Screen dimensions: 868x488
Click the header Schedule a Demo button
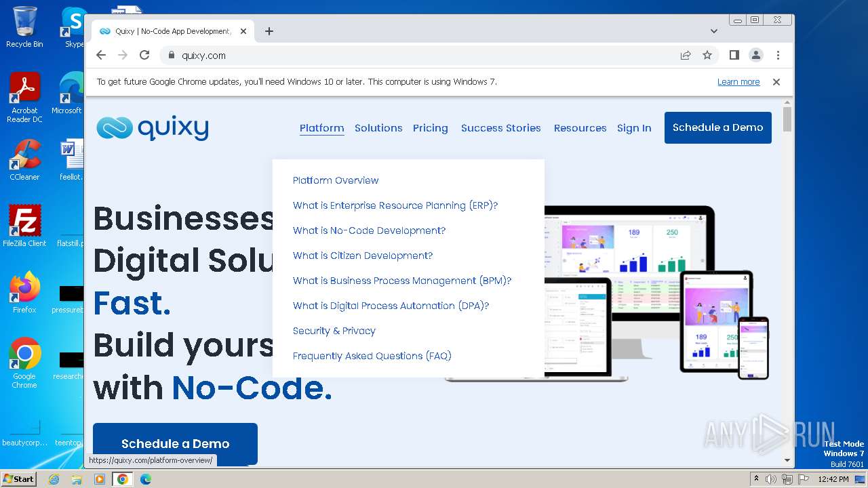coord(718,127)
